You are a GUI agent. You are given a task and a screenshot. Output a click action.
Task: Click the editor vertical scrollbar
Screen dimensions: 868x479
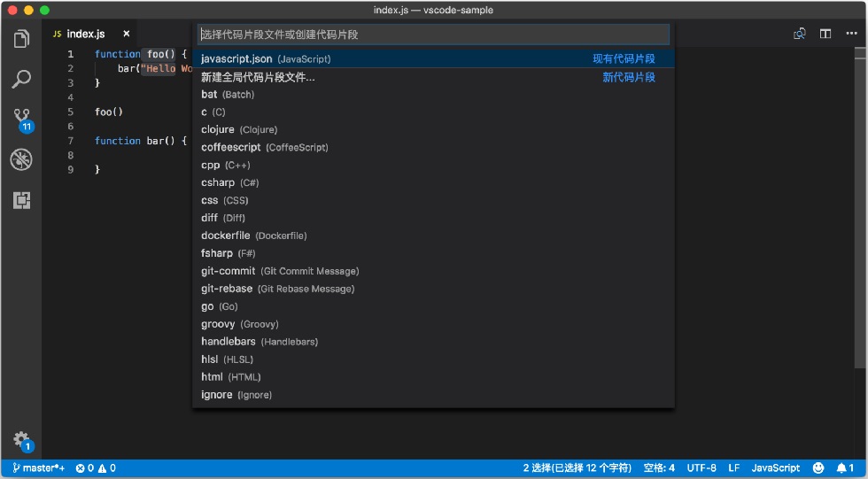(860, 207)
